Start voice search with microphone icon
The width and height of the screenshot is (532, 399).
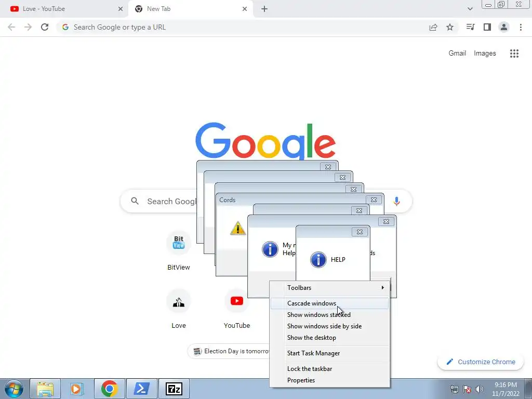[396, 201]
